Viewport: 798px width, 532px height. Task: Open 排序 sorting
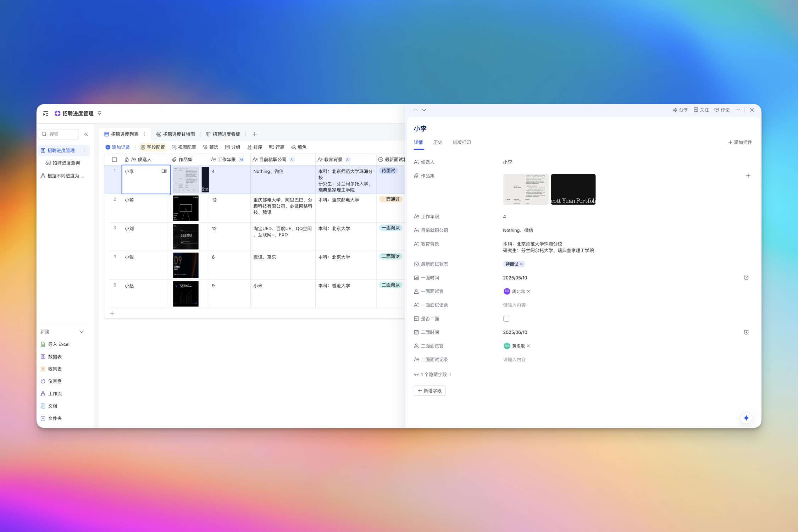click(x=255, y=147)
